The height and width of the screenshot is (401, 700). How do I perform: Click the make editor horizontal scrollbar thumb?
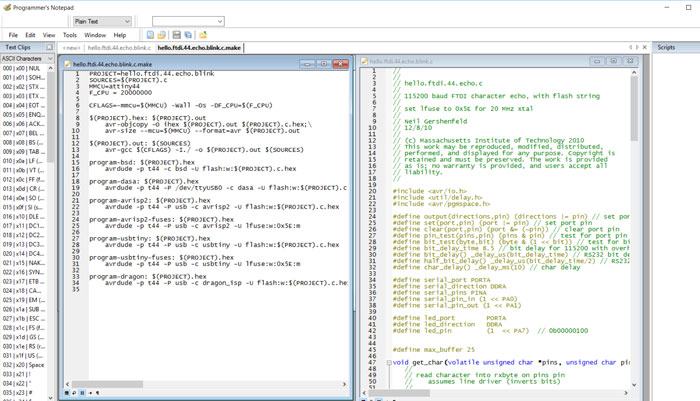coord(107,384)
